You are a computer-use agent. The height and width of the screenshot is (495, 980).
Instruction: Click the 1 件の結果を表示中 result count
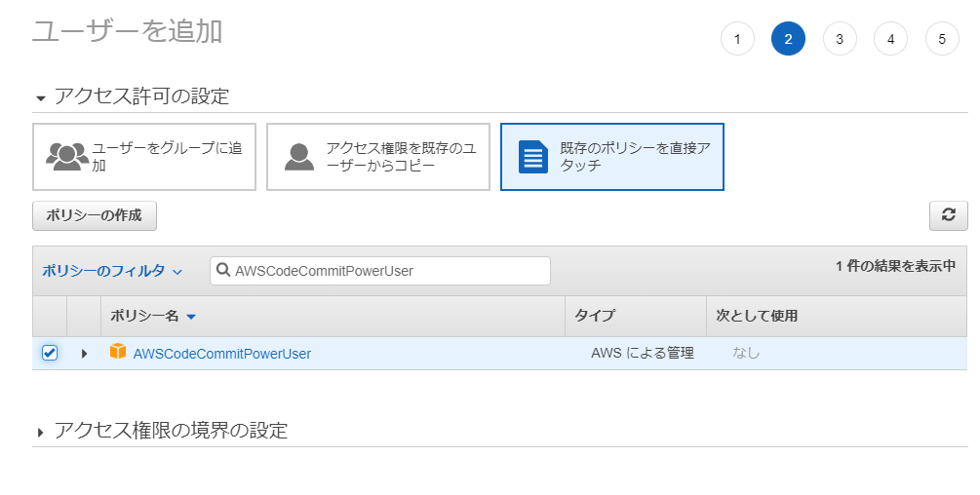[x=895, y=266]
